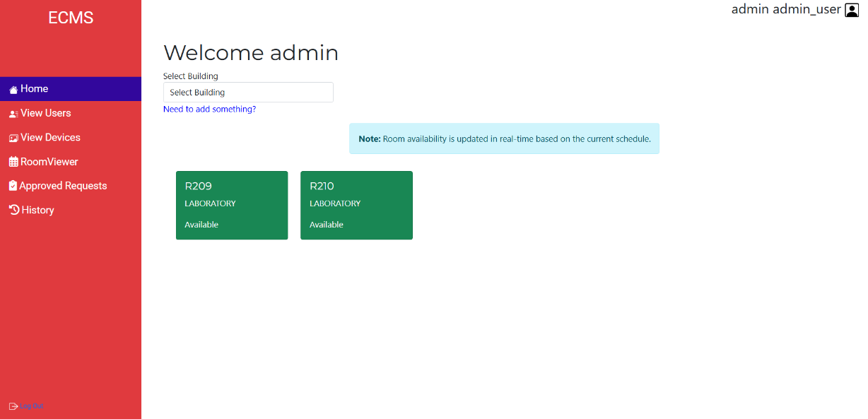The width and height of the screenshot is (868, 419).
Task: Click the Log Out link text
Action: coord(33,406)
